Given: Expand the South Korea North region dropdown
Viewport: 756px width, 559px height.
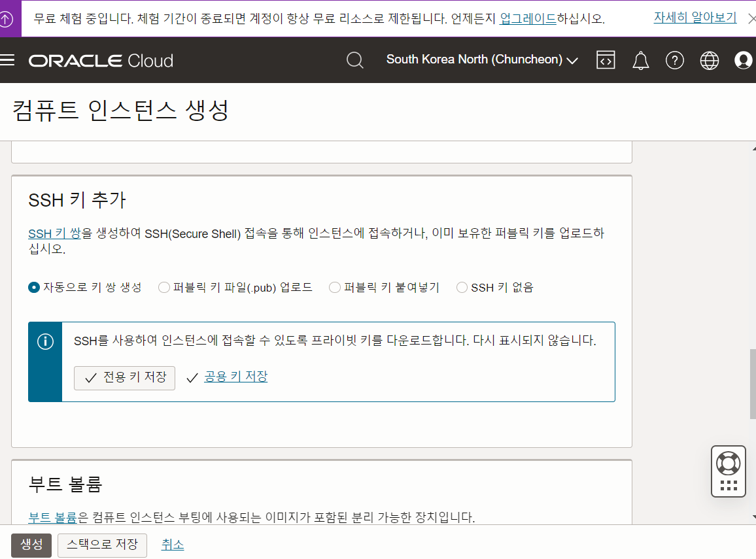Looking at the screenshot, I should pyautogui.click(x=482, y=60).
